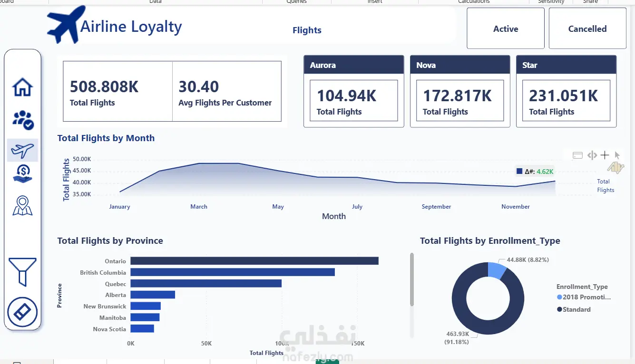Image resolution: width=635 pixels, height=364 pixels.
Task: Click the 463.93K data label
Action: pos(457,337)
